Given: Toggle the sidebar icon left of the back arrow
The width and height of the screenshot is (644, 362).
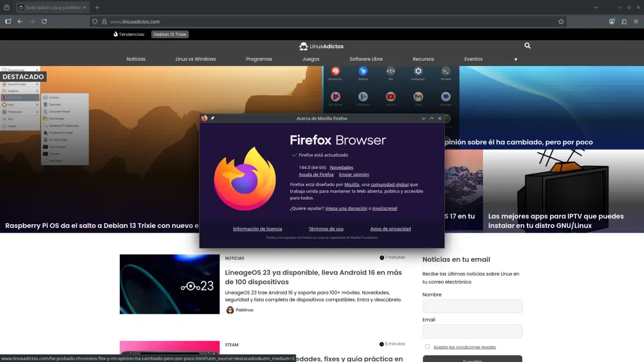Looking at the screenshot, I should point(8,21).
